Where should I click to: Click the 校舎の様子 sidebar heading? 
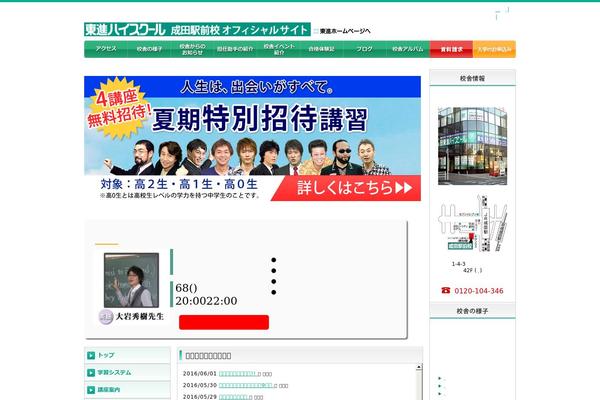[x=473, y=311]
